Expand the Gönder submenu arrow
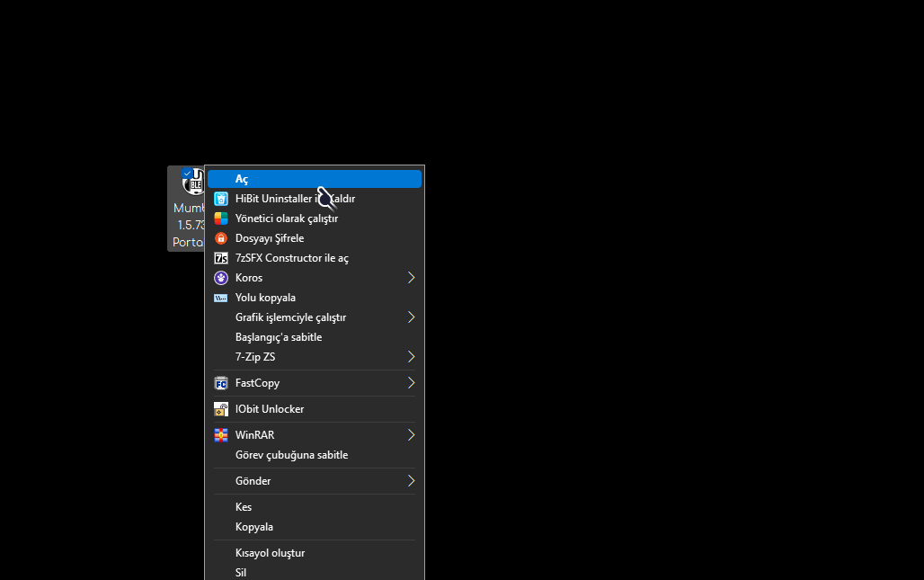The height and width of the screenshot is (580, 924). point(411,481)
